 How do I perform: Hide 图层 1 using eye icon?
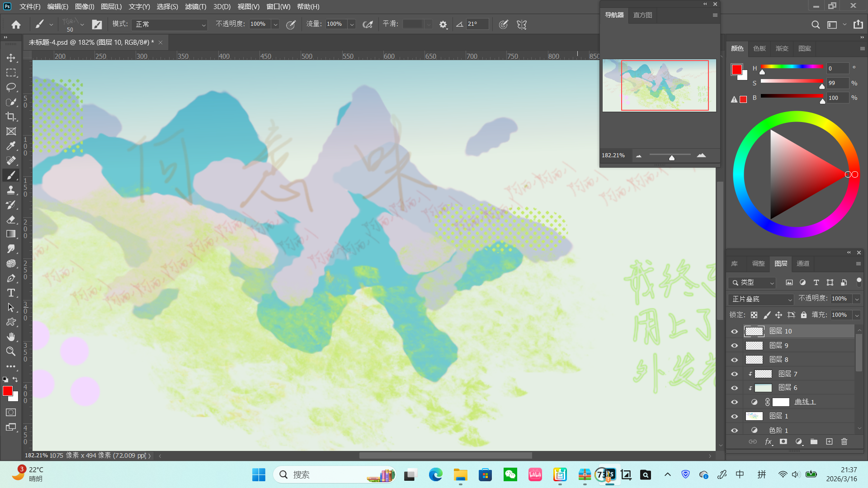point(734,416)
